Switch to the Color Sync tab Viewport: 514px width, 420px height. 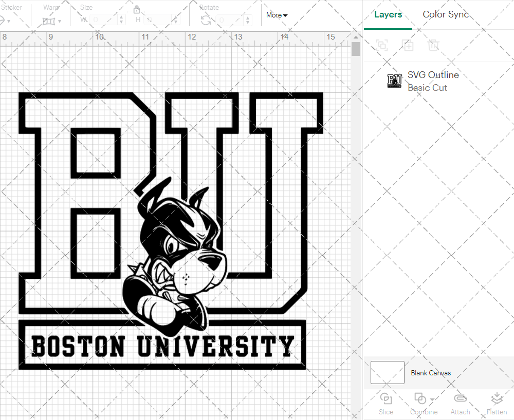click(x=446, y=14)
